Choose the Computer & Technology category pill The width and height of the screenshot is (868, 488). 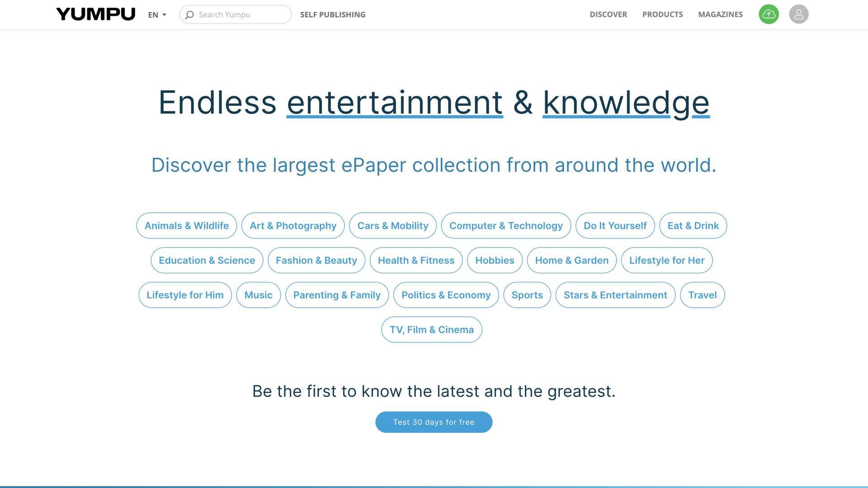coord(506,226)
